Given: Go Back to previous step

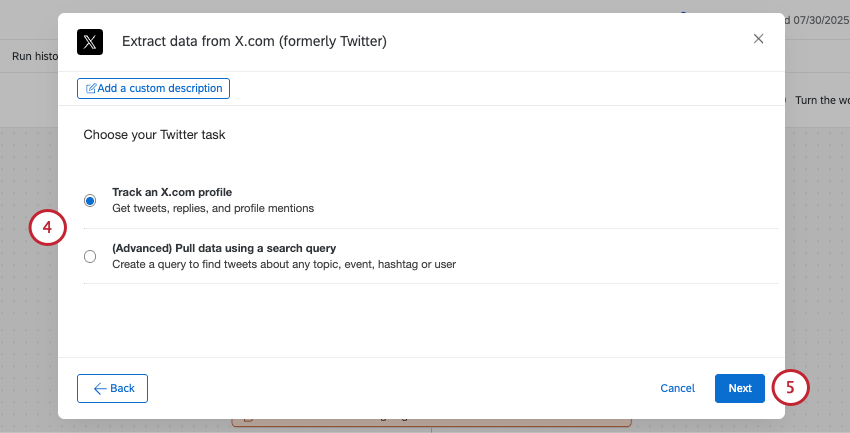Looking at the screenshot, I should (x=112, y=388).
